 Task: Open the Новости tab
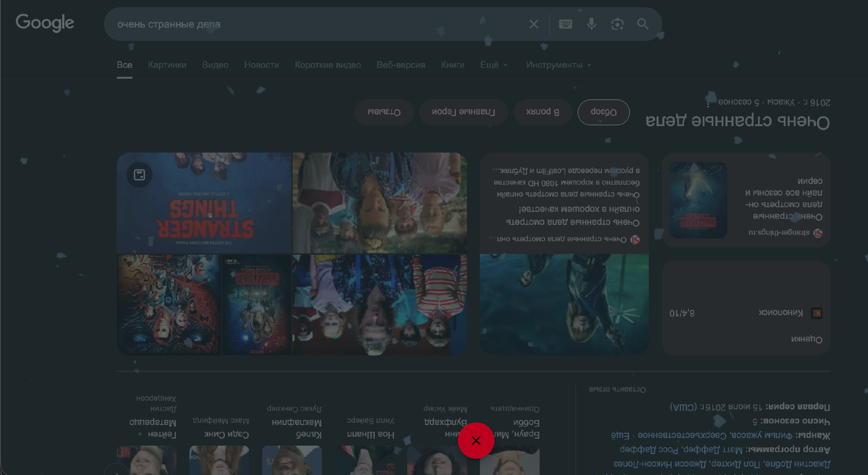click(261, 64)
